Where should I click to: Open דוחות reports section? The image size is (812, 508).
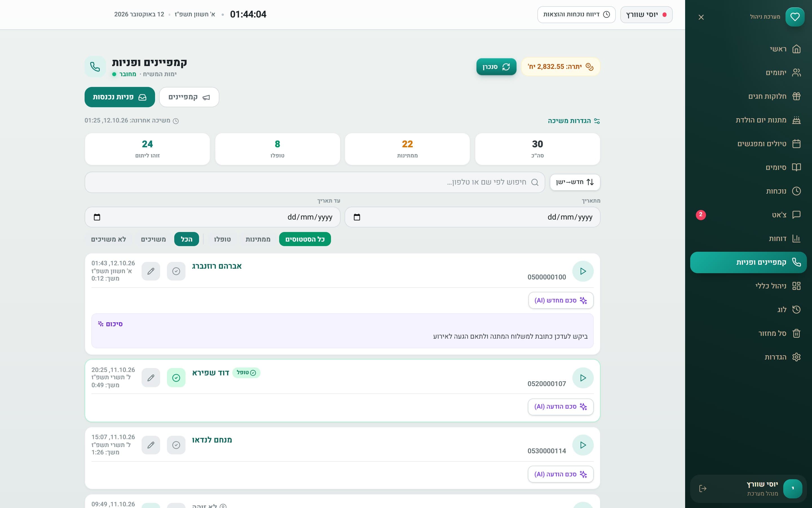pos(748,238)
